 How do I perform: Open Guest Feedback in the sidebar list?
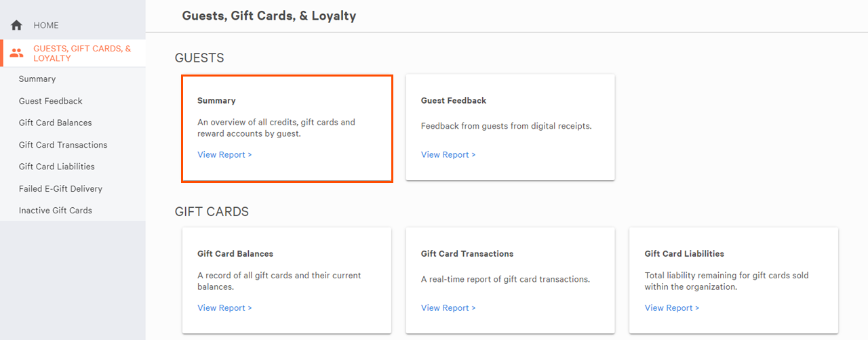tap(51, 101)
